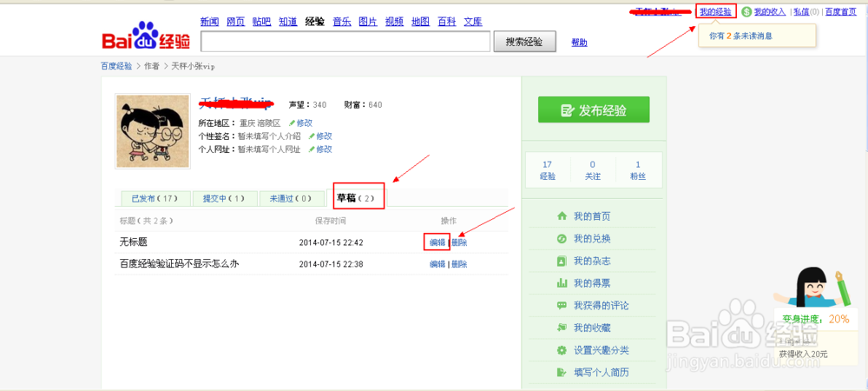Open the 音乐 navigation link
Screen dimensions: 868x391
pos(341,22)
